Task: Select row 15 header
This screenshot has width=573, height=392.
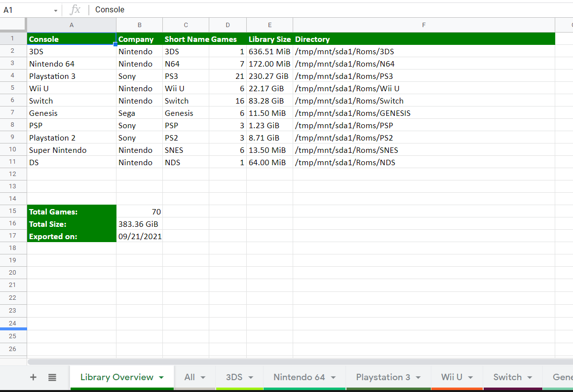Action: (x=12, y=211)
